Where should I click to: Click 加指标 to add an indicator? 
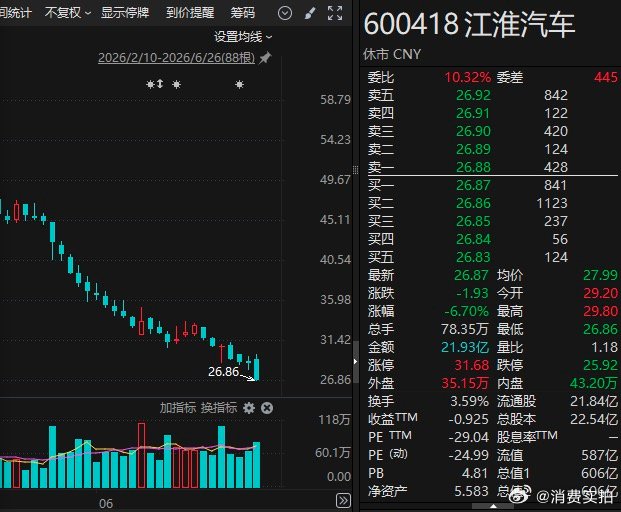[x=177, y=408]
